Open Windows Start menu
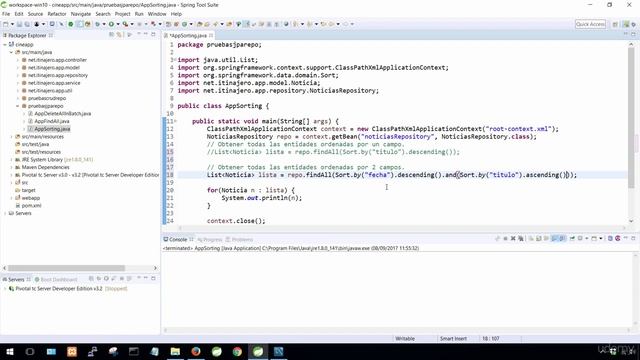This screenshot has width=640, height=360. click(9, 351)
